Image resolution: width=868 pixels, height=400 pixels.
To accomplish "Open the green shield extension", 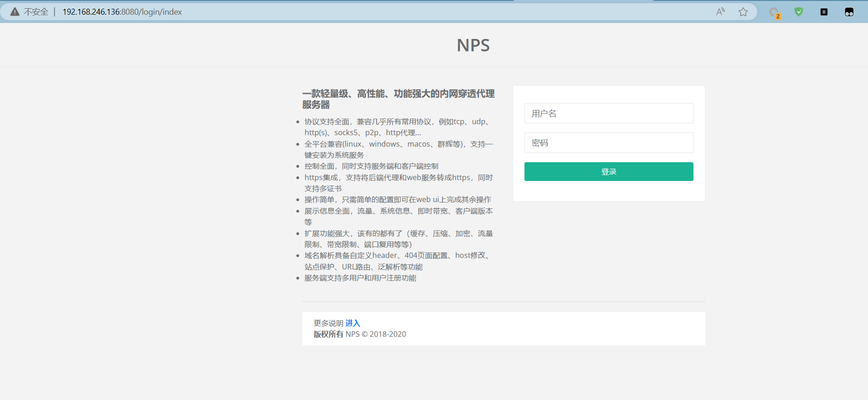I will tap(799, 12).
